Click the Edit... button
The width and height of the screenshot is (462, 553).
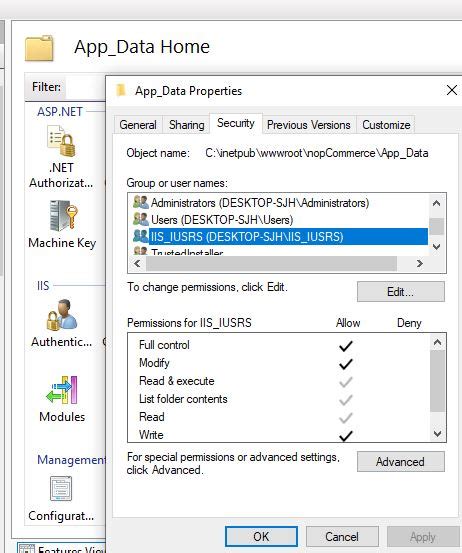click(401, 292)
